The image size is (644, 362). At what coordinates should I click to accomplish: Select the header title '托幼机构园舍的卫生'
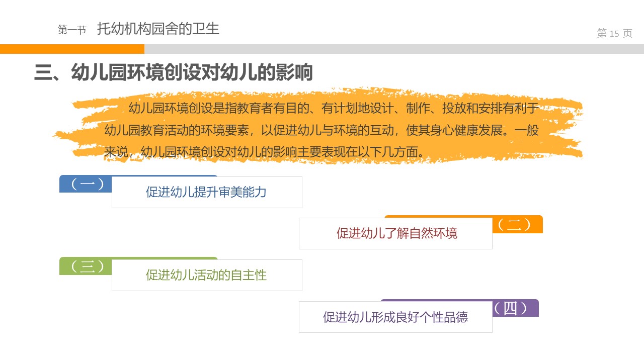158,29
